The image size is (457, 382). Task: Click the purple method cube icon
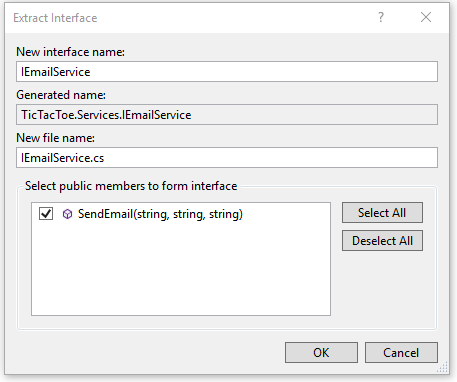tap(67, 214)
